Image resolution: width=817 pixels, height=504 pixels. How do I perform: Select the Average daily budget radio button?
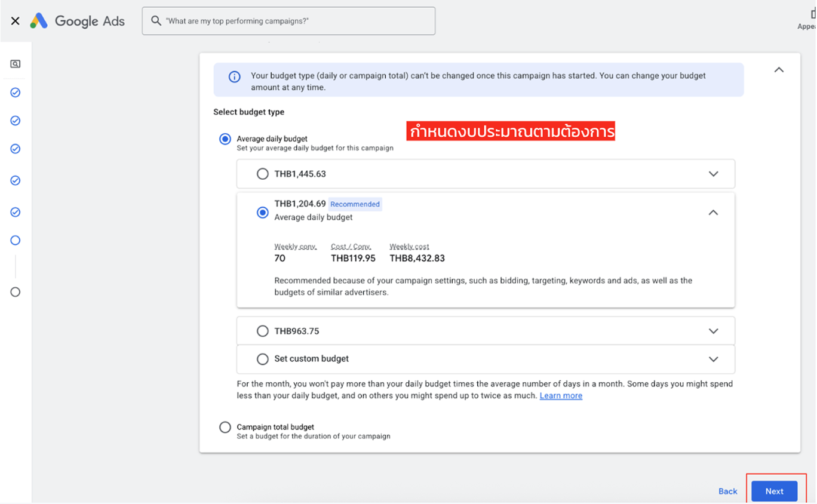(225, 139)
